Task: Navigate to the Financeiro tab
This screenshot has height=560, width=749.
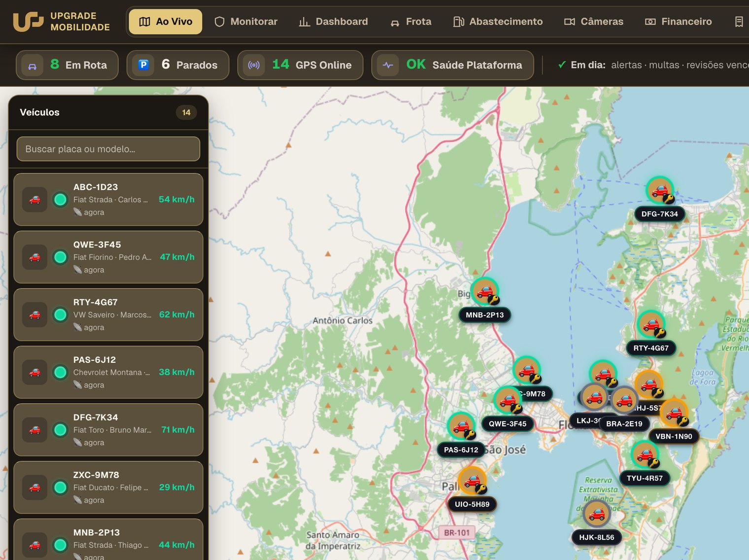Action: point(679,22)
